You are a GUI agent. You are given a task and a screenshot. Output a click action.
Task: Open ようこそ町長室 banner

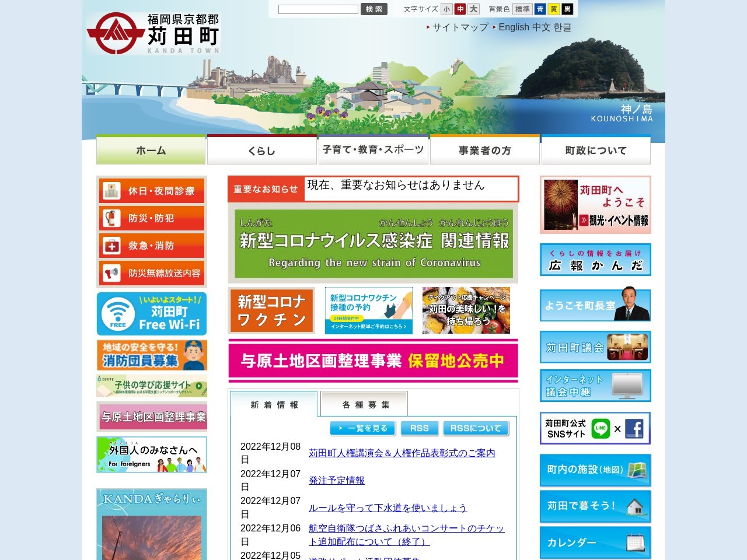pyautogui.click(x=595, y=305)
